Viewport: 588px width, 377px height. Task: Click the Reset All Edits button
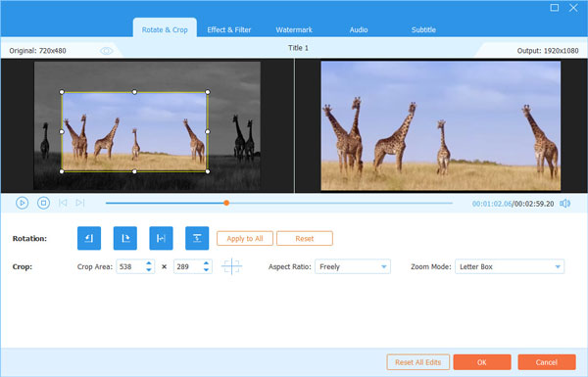pos(418,362)
